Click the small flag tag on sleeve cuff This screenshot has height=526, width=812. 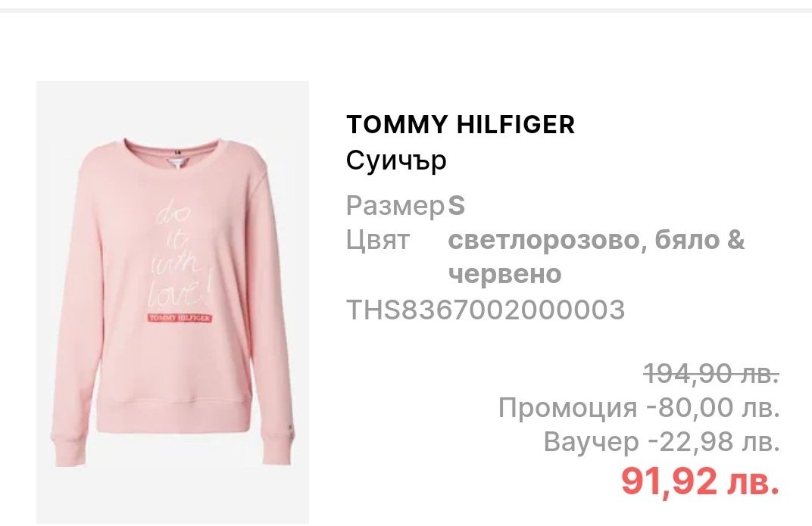click(x=289, y=427)
